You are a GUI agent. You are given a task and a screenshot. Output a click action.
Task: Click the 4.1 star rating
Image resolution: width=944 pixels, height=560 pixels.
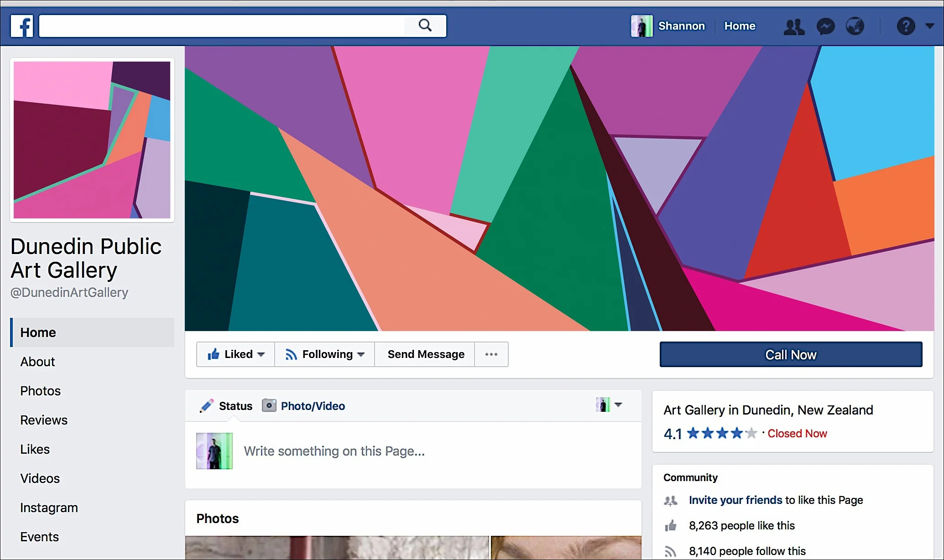(x=710, y=433)
